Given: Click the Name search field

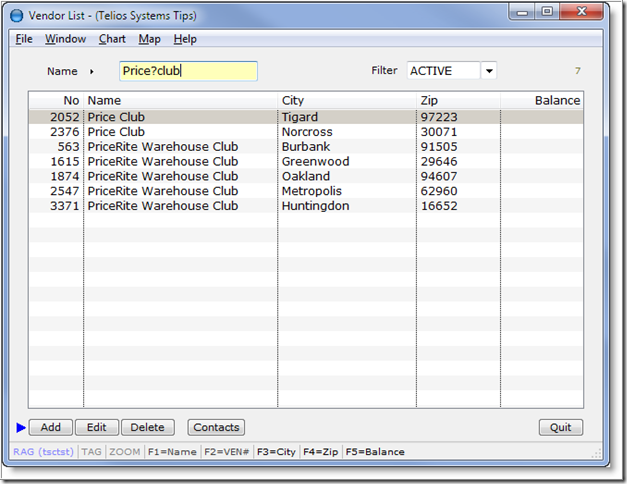Looking at the screenshot, I should point(187,71).
